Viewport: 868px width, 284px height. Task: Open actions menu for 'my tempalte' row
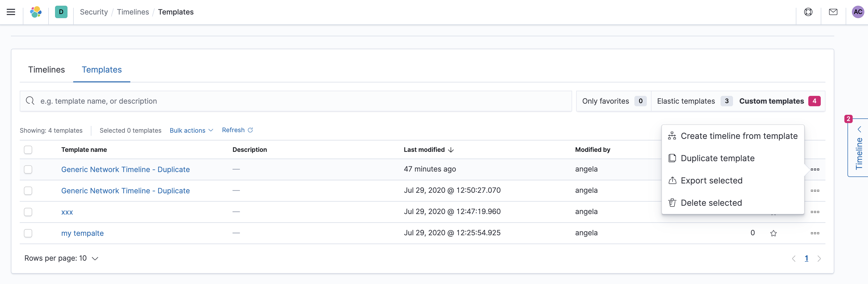tap(815, 233)
